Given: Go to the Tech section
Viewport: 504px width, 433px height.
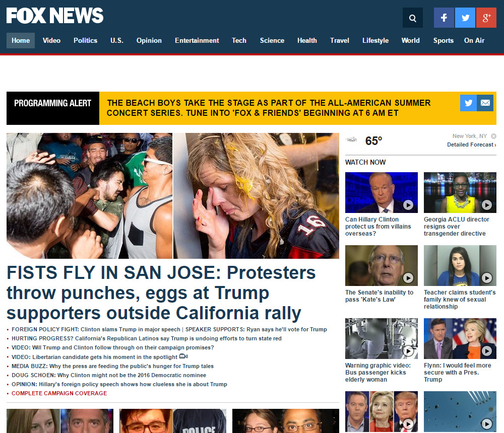Looking at the screenshot, I should (x=239, y=40).
